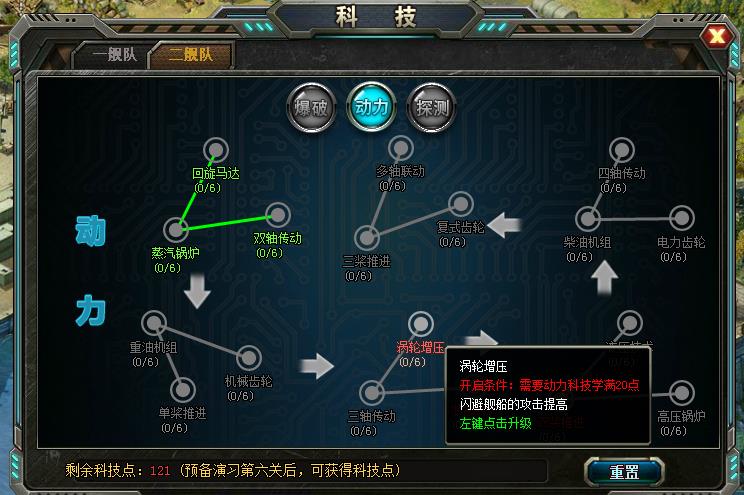Screen dimensions: 744x495
Task: Switch to the 二舰队 tab
Action: (191, 55)
